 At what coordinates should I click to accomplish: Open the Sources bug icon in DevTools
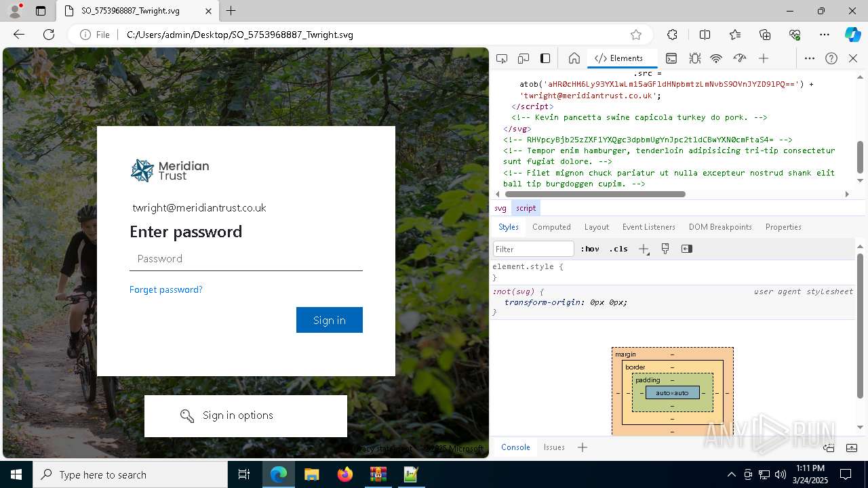(694, 58)
